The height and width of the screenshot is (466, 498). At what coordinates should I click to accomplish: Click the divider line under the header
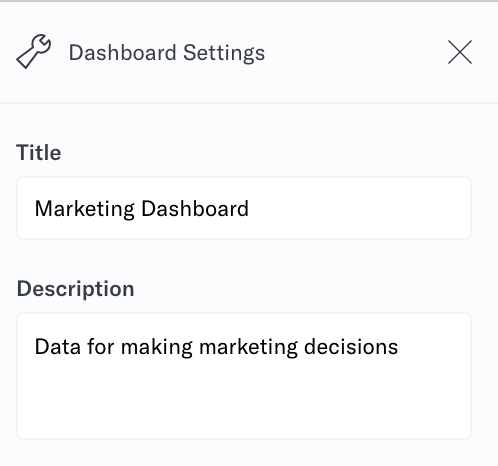249,103
